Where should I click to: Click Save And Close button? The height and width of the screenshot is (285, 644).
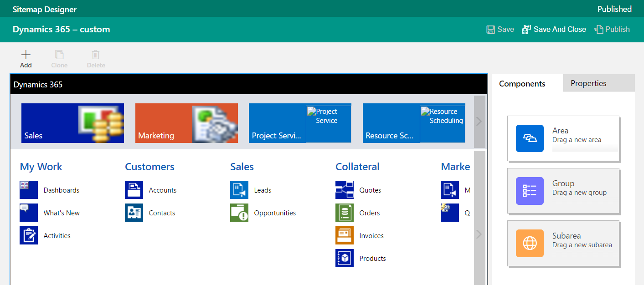point(554,30)
